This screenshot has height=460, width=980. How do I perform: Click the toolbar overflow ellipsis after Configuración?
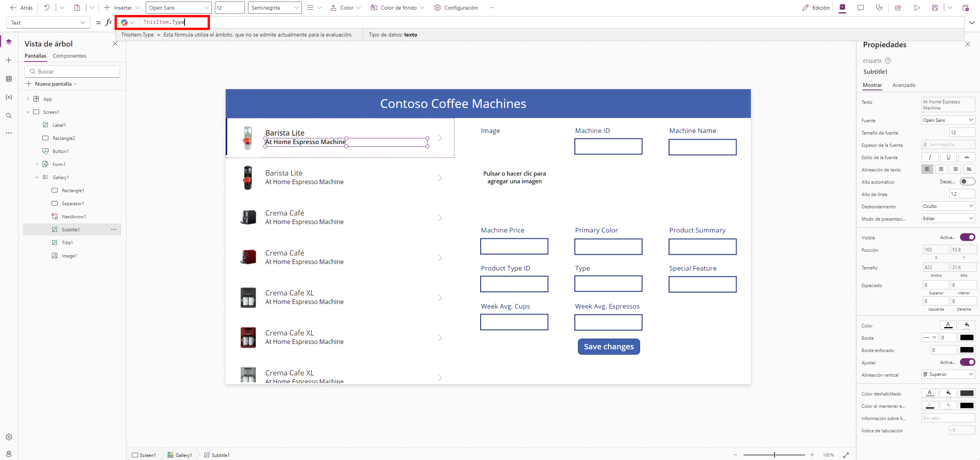492,8
